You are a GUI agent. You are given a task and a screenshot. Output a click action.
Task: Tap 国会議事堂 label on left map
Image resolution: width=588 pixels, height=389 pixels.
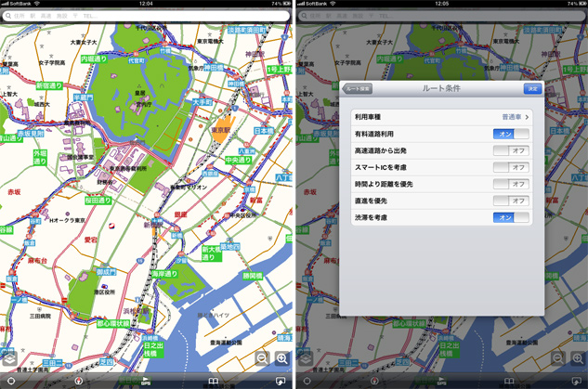(x=81, y=157)
